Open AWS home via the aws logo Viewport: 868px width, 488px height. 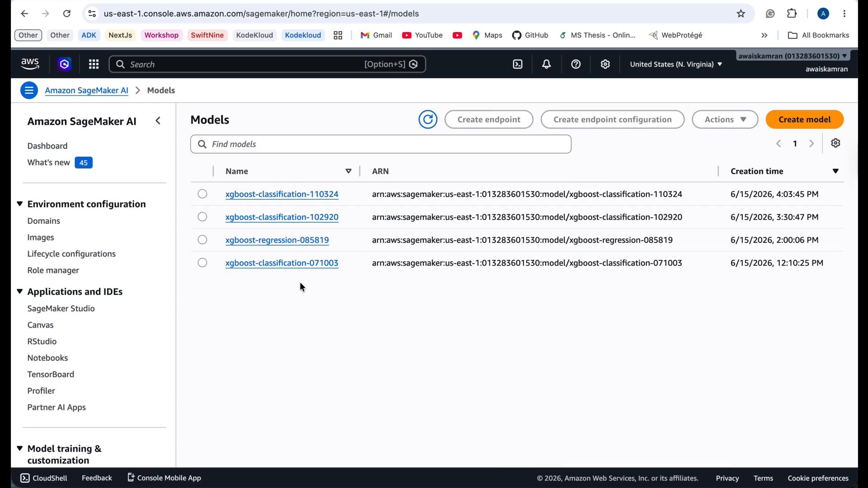tap(30, 64)
